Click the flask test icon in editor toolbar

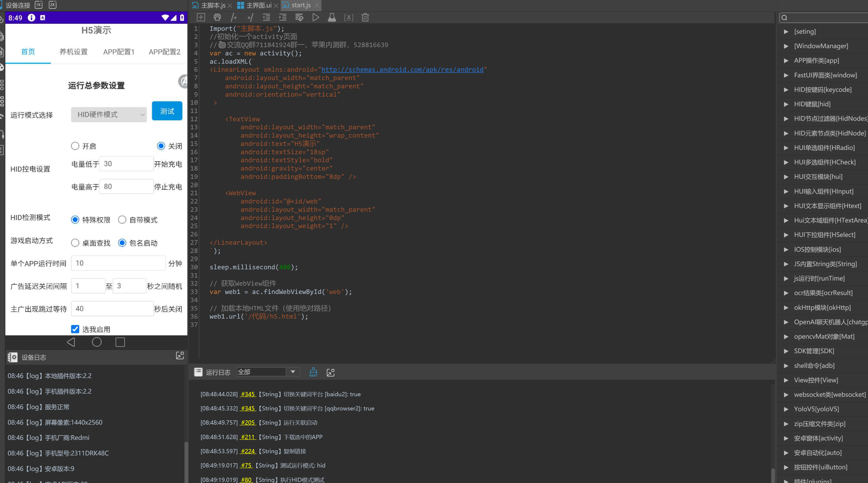[332, 18]
